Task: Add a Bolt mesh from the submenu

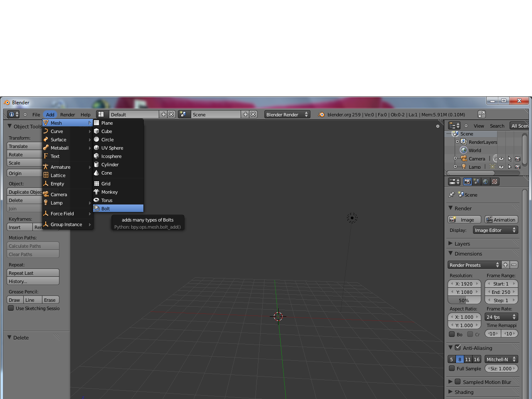Action: click(x=118, y=209)
